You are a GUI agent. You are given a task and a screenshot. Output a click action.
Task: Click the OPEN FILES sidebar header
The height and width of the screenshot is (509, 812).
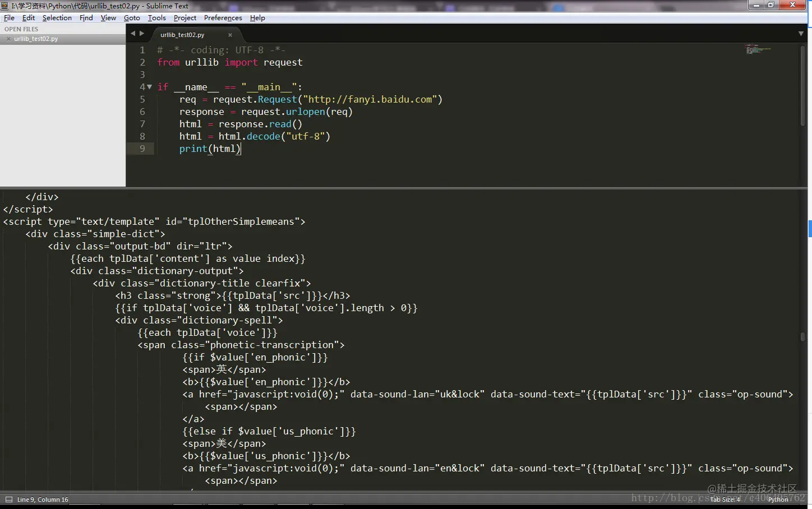21,29
